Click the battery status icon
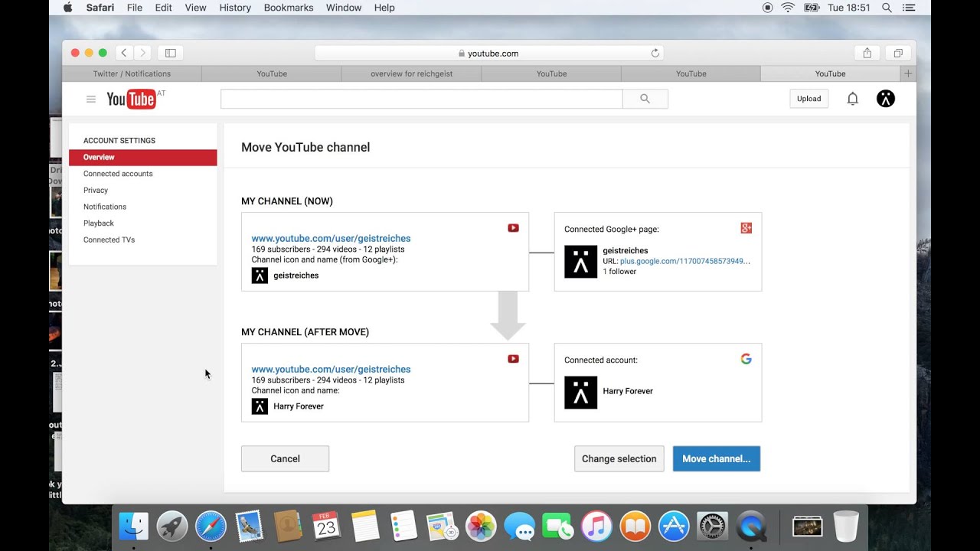 coord(812,8)
